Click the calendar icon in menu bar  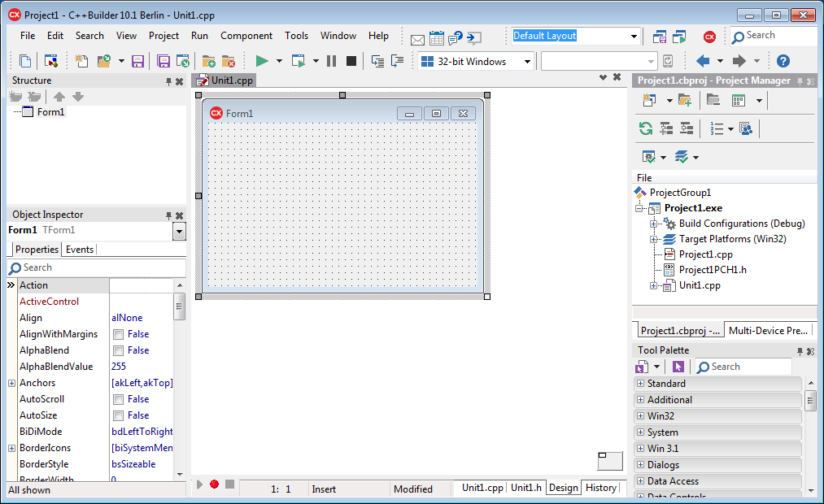[436, 37]
